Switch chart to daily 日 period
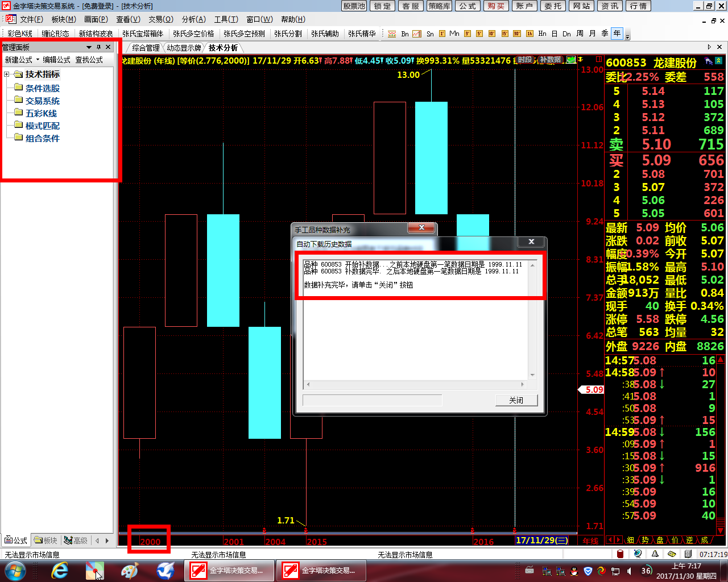 click(x=555, y=34)
